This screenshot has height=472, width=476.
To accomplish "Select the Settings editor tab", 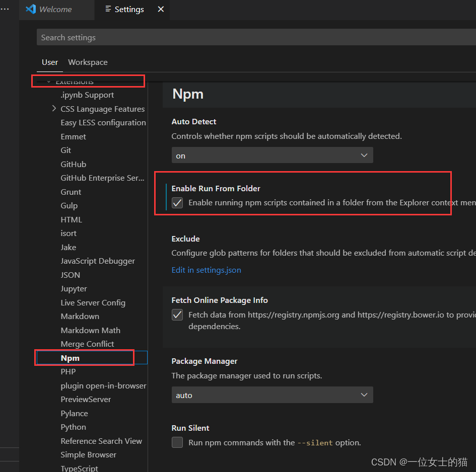I will [132, 10].
